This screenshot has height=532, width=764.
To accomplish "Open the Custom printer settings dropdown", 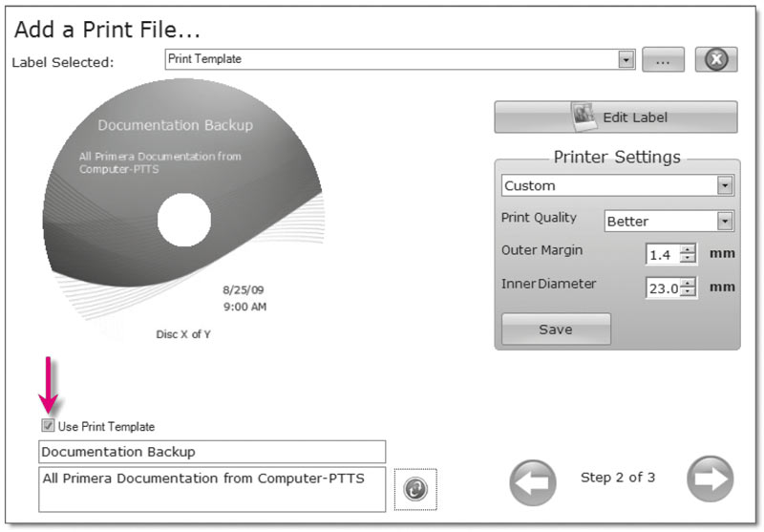I will [725, 185].
